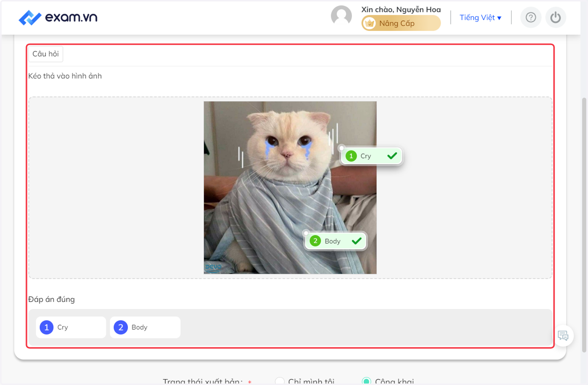588x385 pixels.
Task: Click the crying cat image
Action: point(290,188)
